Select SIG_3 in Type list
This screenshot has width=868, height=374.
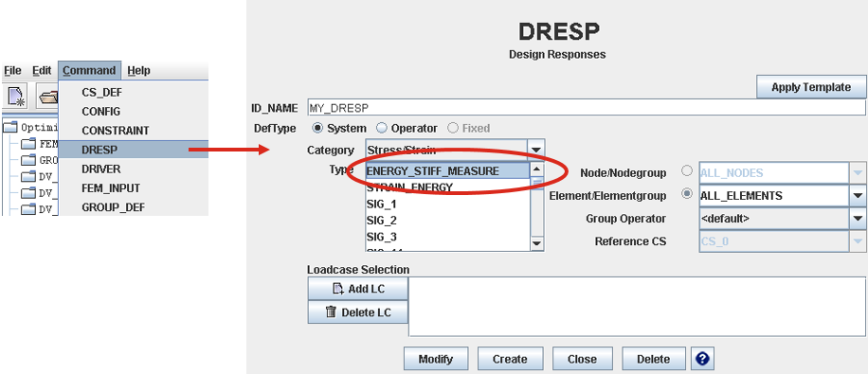[x=447, y=237]
